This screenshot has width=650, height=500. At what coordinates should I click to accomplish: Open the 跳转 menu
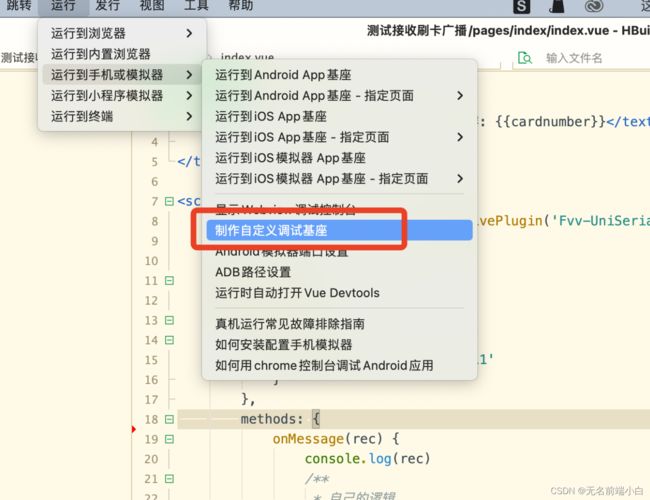tap(19, 6)
